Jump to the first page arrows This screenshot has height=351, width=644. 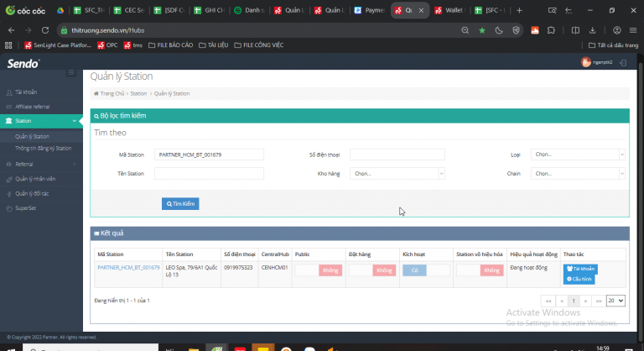click(x=548, y=301)
